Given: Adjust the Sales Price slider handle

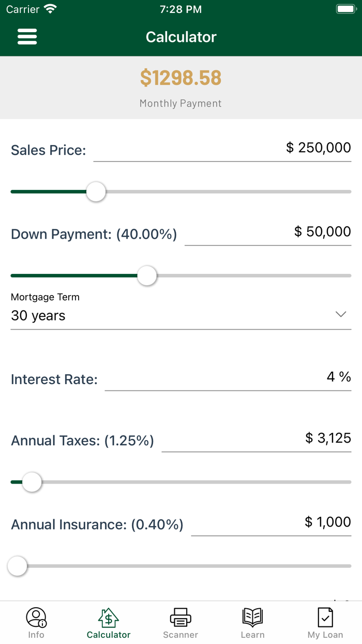Looking at the screenshot, I should pyautogui.click(x=96, y=192).
